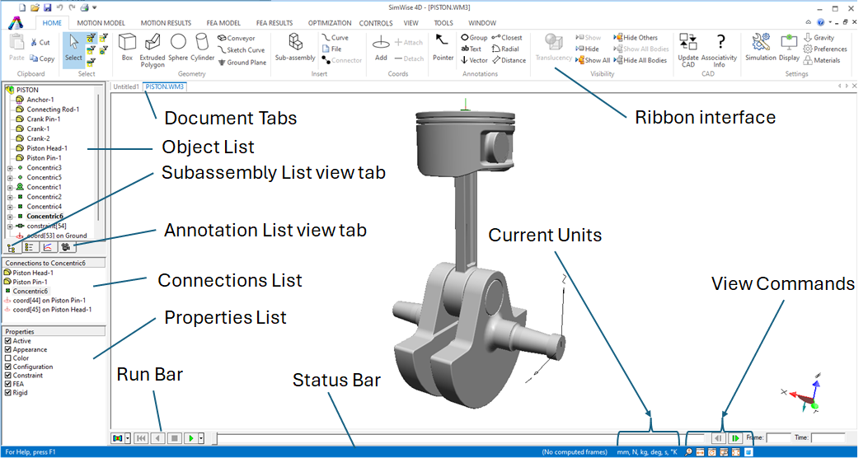Click the Time input field
The image size is (868, 458).
(x=828, y=437)
